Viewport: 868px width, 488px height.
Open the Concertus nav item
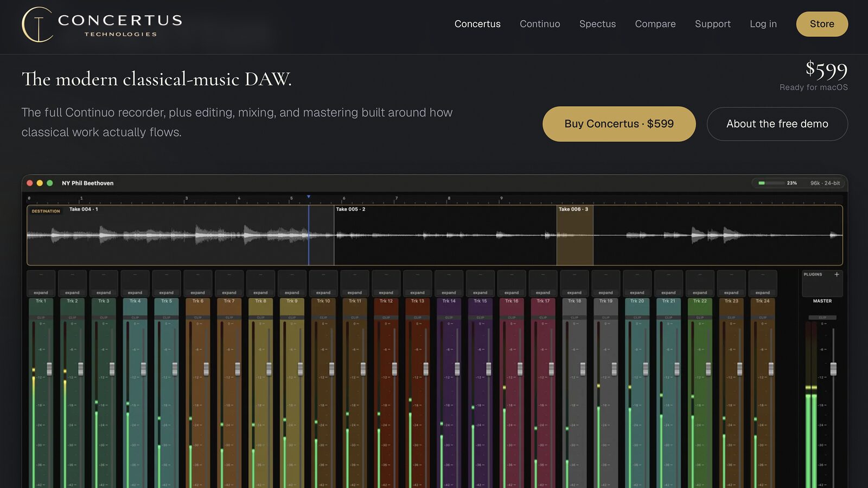477,24
